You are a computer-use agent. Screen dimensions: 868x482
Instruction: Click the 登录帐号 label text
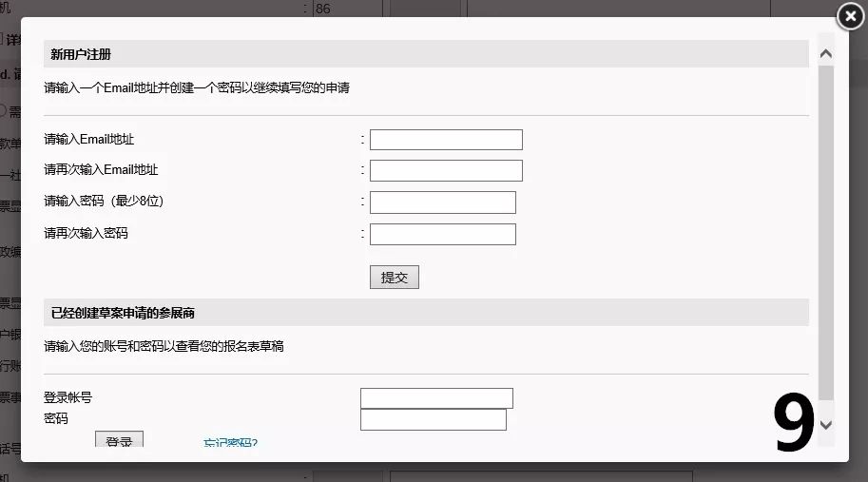tap(68, 398)
